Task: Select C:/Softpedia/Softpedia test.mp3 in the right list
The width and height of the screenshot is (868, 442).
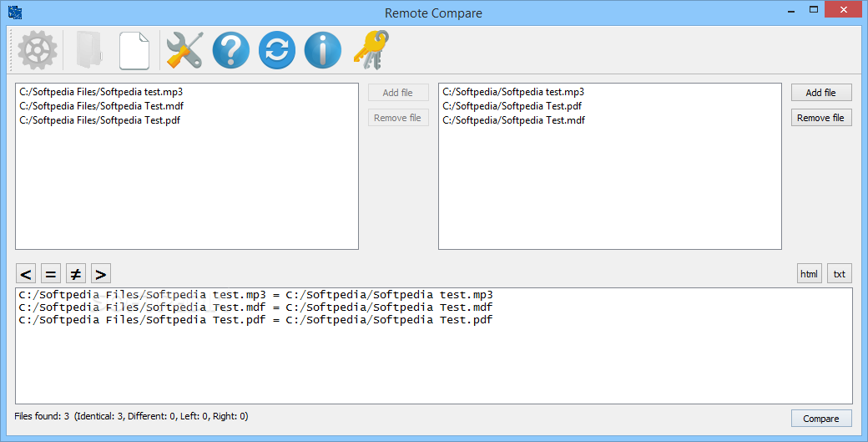Action: tap(513, 92)
